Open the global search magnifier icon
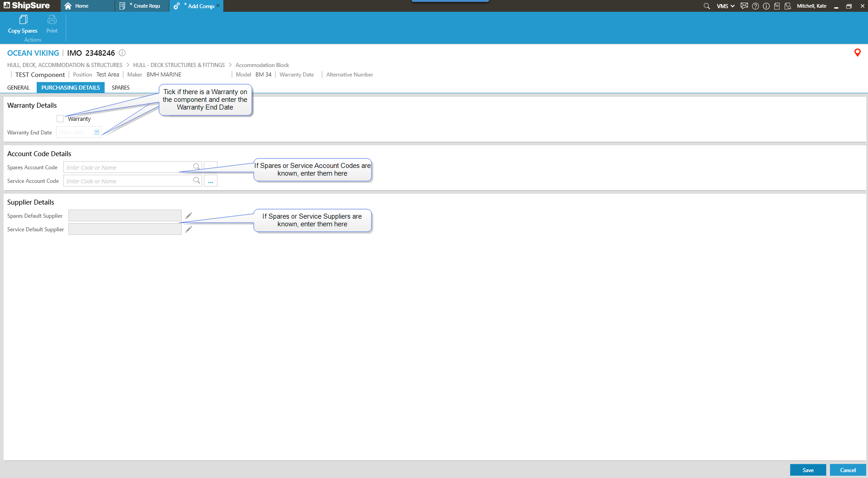Screen dimensions: 868x478 pos(706,6)
